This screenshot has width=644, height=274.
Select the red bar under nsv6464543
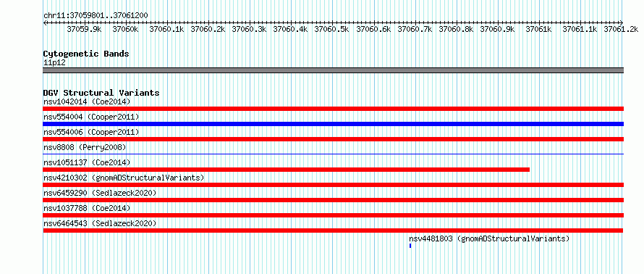tap(333, 231)
